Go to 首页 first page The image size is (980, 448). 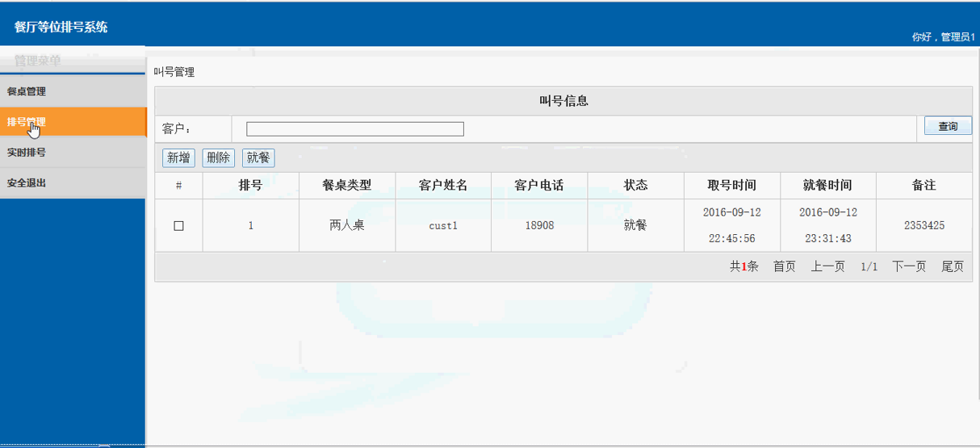[785, 266]
